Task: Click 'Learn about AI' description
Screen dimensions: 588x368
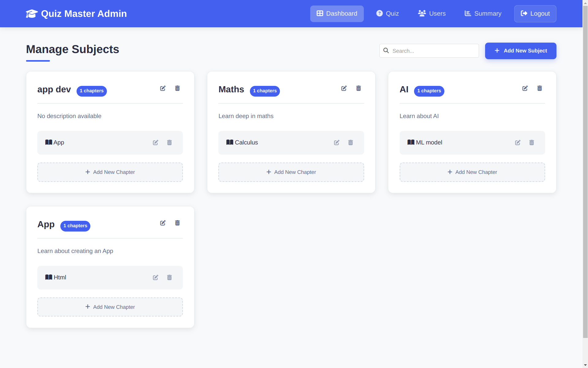Action: click(x=419, y=116)
